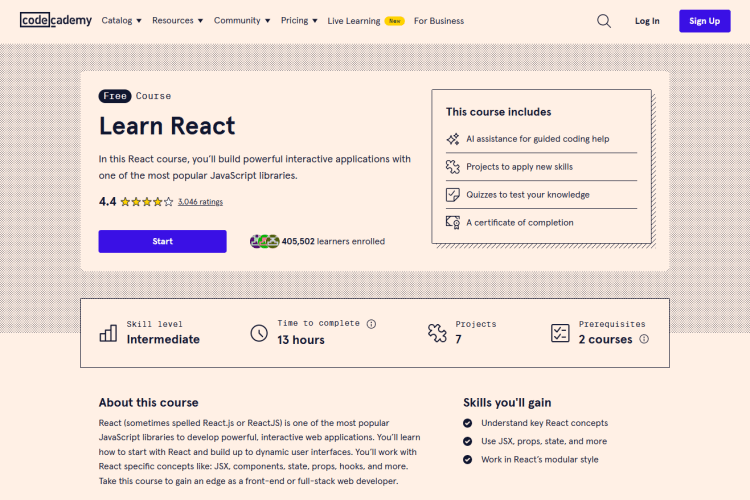This screenshot has width=750, height=500.
Task: Click Quizzes to test your knowledge text
Action: [x=528, y=195]
